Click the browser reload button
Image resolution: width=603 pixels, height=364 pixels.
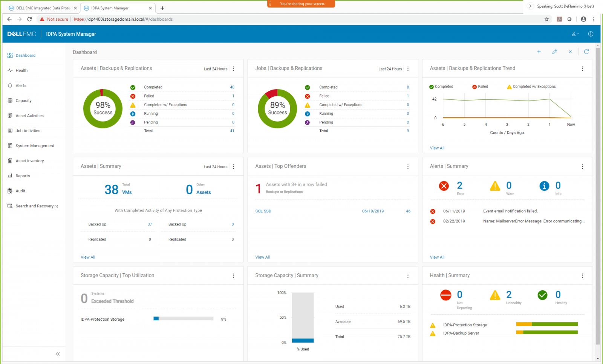[x=29, y=19]
